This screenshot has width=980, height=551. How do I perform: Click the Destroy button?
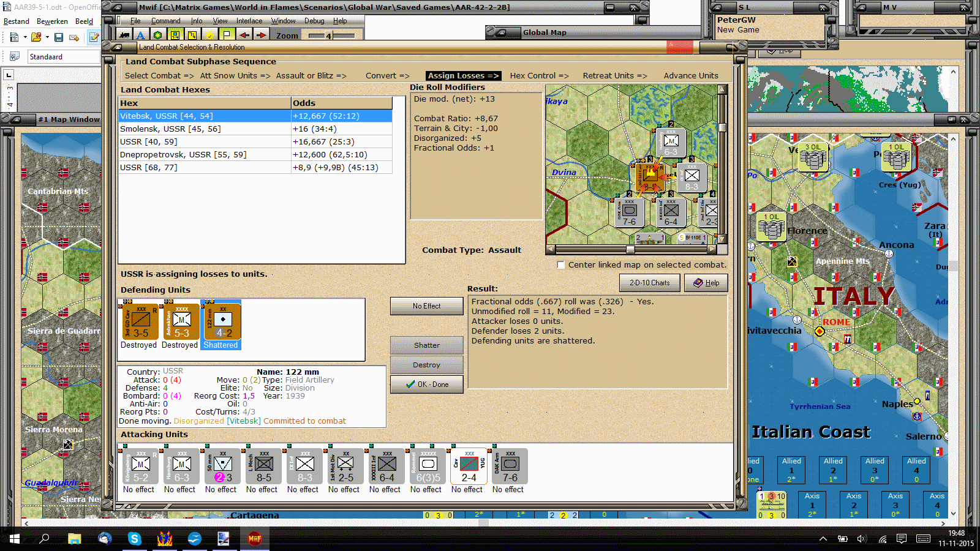(426, 365)
